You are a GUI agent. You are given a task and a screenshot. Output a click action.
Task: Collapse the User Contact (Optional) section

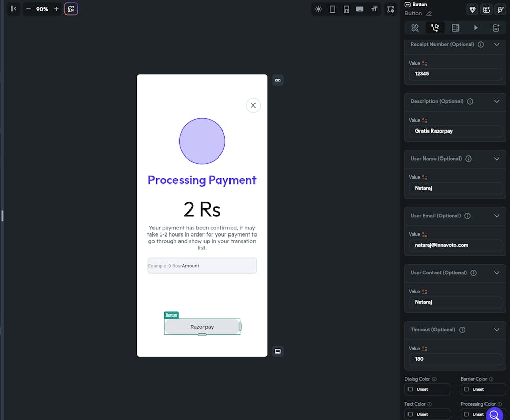coord(497,273)
